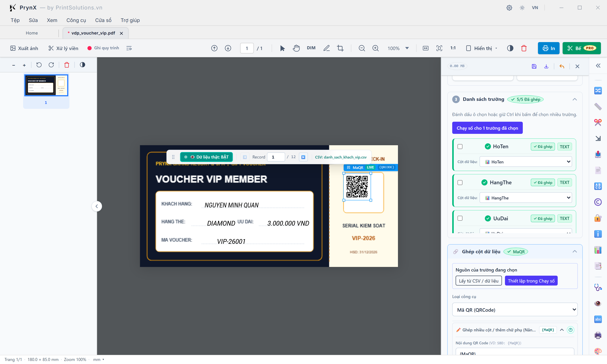Click Chạy số cho 1 trường button
The height and width of the screenshot is (364, 607).
[x=487, y=128]
